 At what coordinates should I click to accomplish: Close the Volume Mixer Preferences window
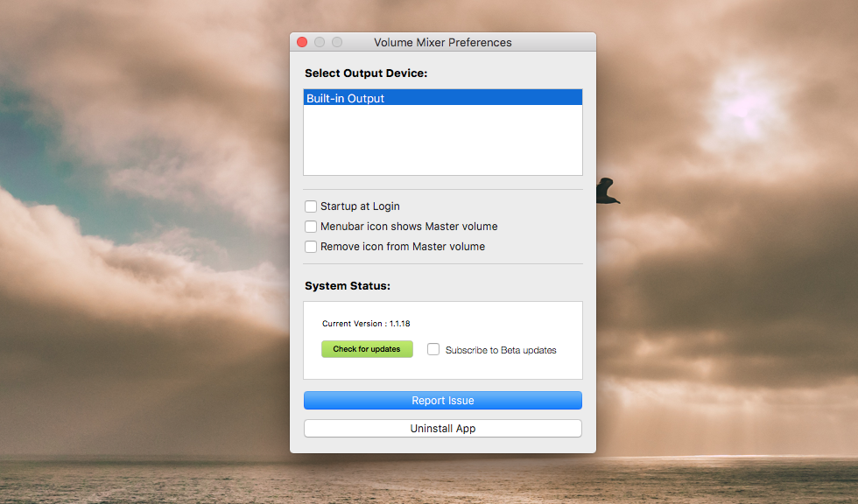[x=302, y=42]
